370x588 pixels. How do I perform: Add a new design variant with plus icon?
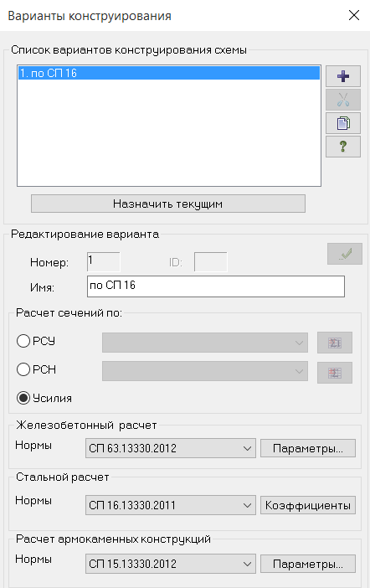(343, 76)
